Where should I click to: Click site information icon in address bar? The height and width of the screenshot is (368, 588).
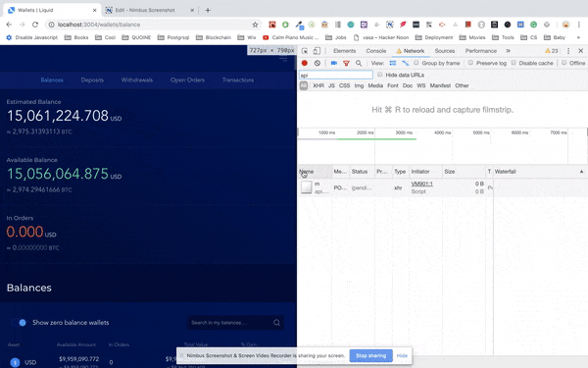51,25
